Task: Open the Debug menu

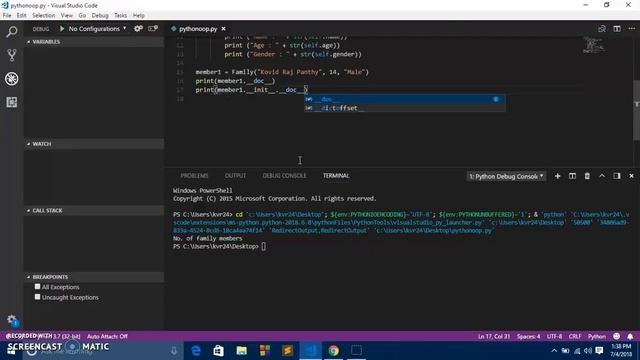Action: coord(100,15)
